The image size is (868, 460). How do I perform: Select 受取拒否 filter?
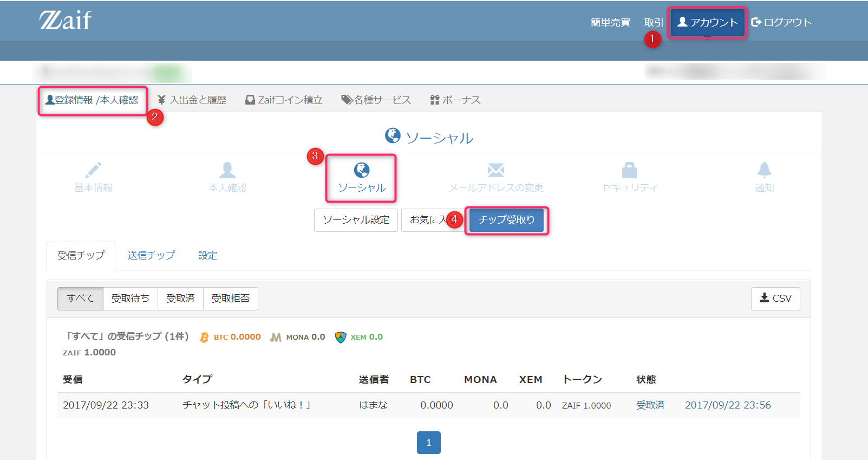[231, 299]
